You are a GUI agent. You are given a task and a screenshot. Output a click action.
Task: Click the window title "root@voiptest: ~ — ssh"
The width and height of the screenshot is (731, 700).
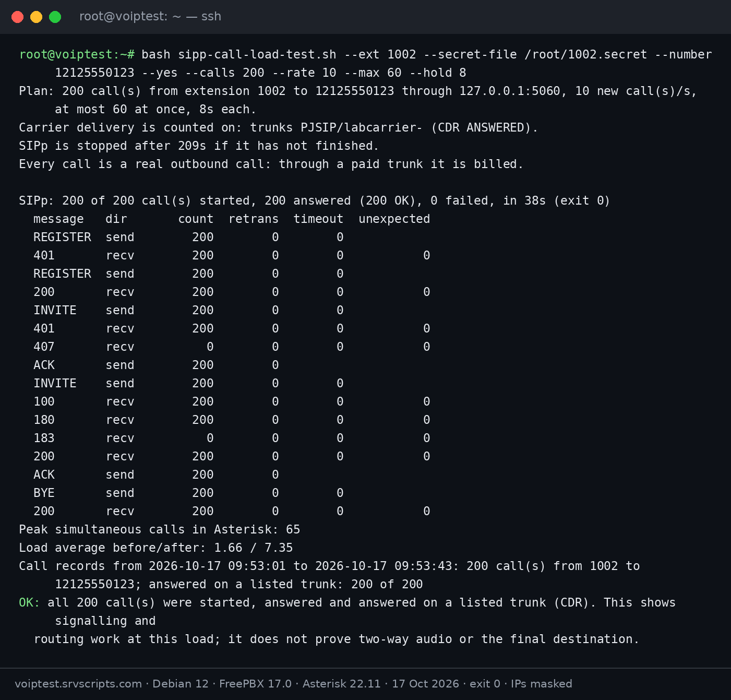click(x=150, y=17)
